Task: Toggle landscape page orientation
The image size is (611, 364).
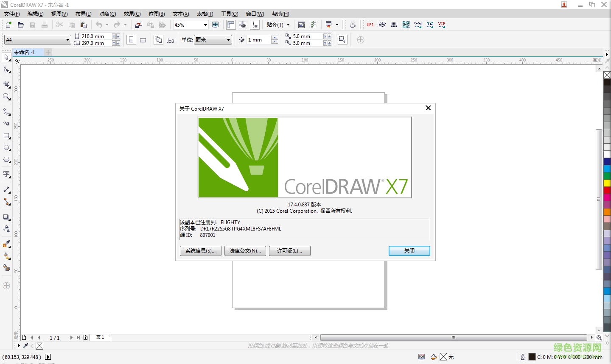Action: pos(143,40)
